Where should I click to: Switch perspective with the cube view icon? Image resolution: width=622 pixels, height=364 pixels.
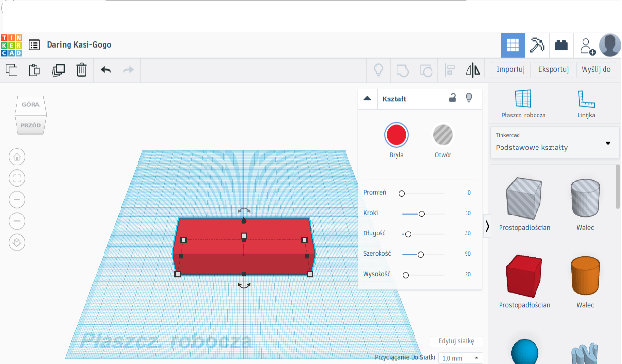pyautogui.click(x=17, y=243)
